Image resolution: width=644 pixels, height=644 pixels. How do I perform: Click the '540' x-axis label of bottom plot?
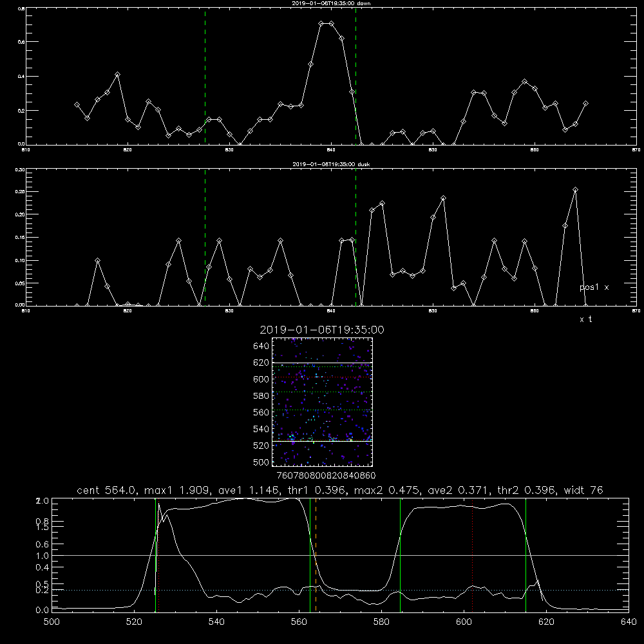(x=216, y=622)
